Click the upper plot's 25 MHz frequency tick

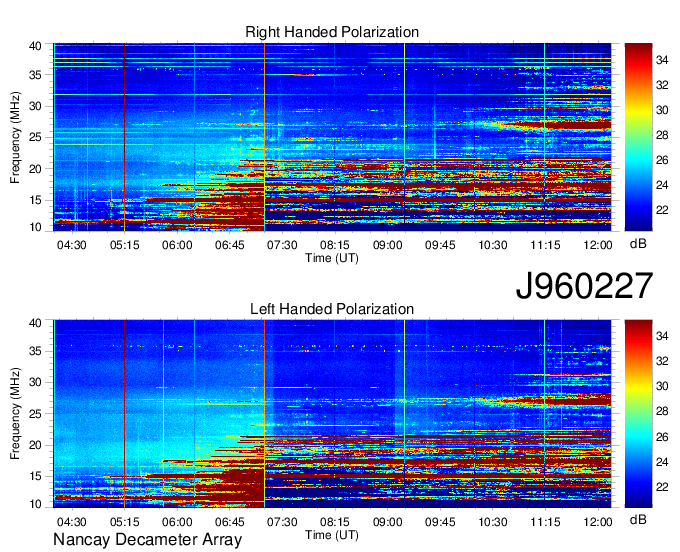[x=35, y=137]
